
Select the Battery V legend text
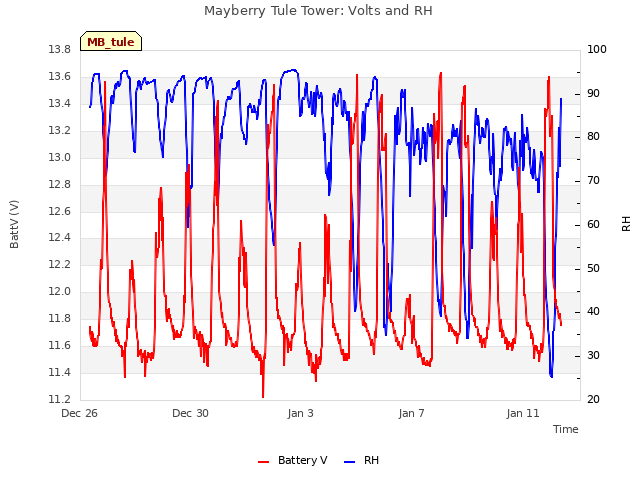pos(302,460)
